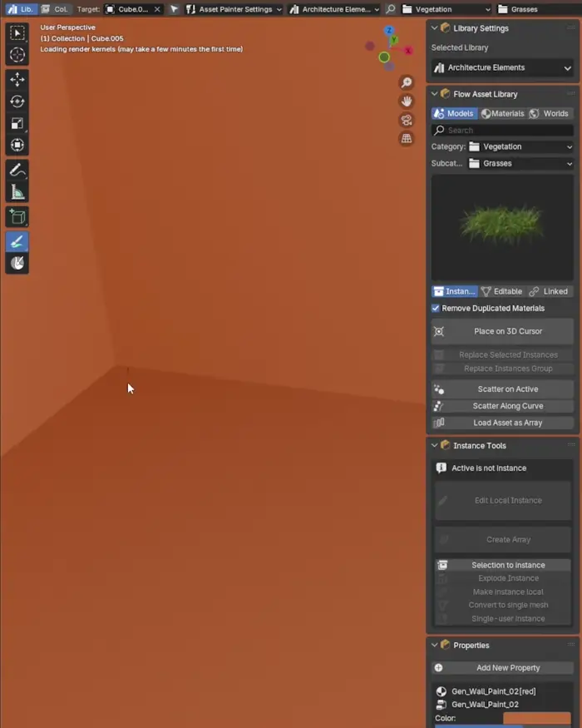Click Place on 3D Cursor button

pos(502,331)
